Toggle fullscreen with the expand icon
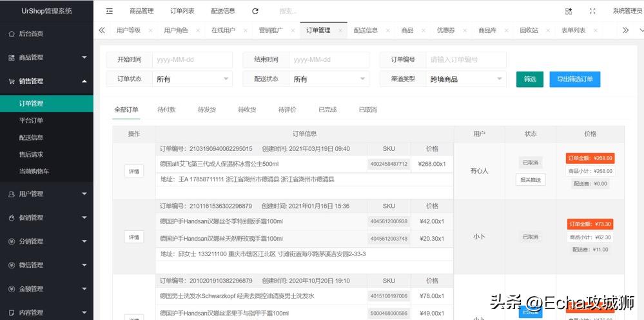Screen dimensions: 644x320 592,11
